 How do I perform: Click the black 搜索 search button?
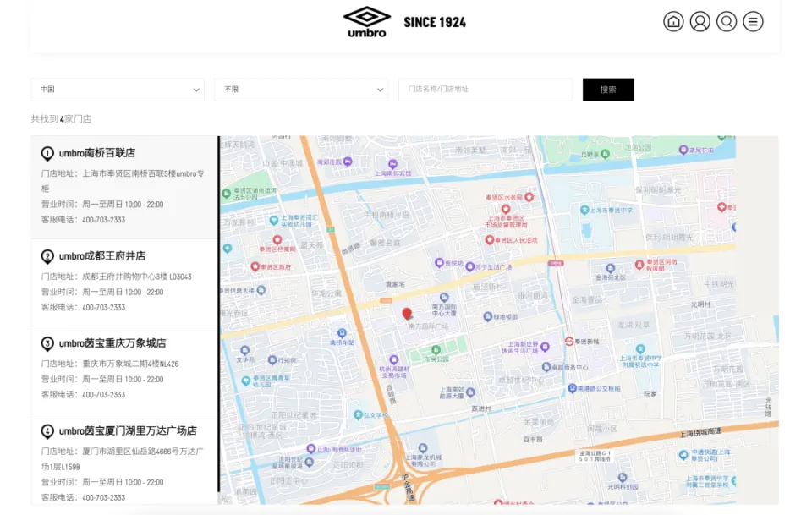click(x=608, y=90)
